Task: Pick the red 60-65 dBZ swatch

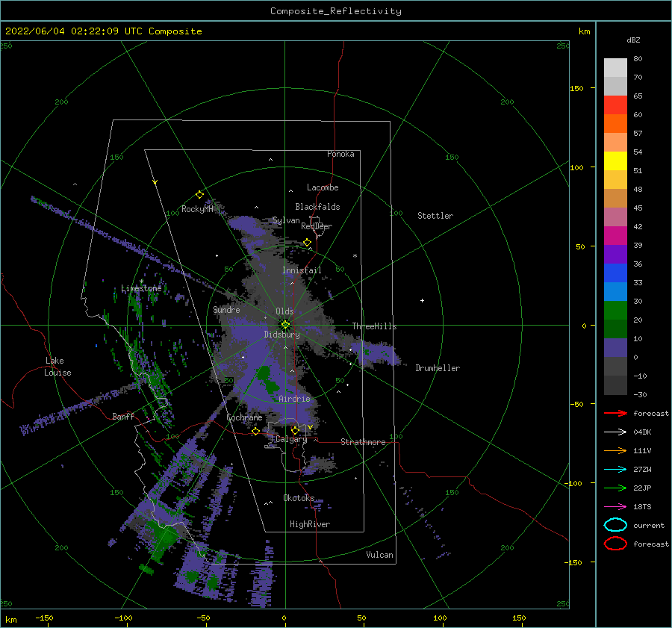Action: pyautogui.click(x=615, y=105)
